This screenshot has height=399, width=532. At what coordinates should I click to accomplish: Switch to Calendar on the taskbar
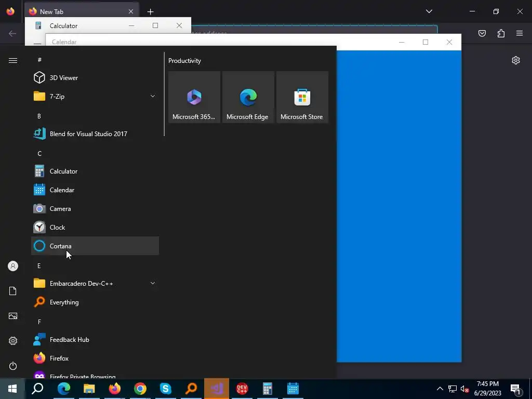pyautogui.click(x=293, y=389)
